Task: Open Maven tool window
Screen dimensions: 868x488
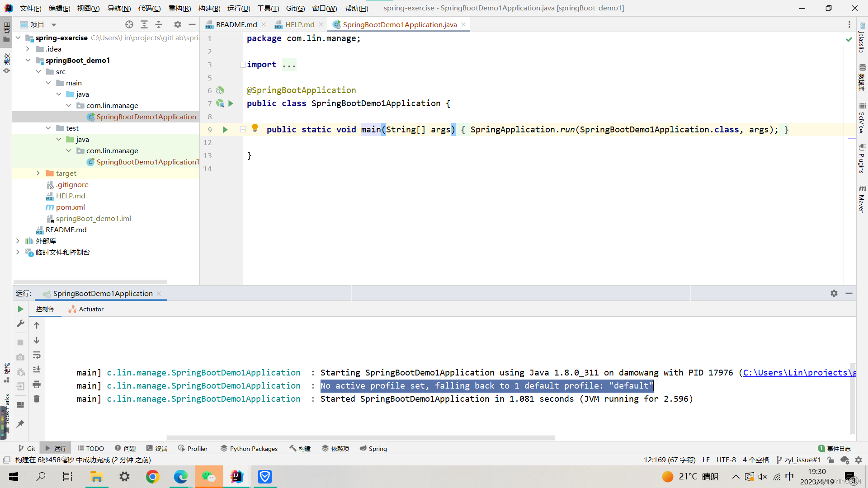Action: pos(862,199)
